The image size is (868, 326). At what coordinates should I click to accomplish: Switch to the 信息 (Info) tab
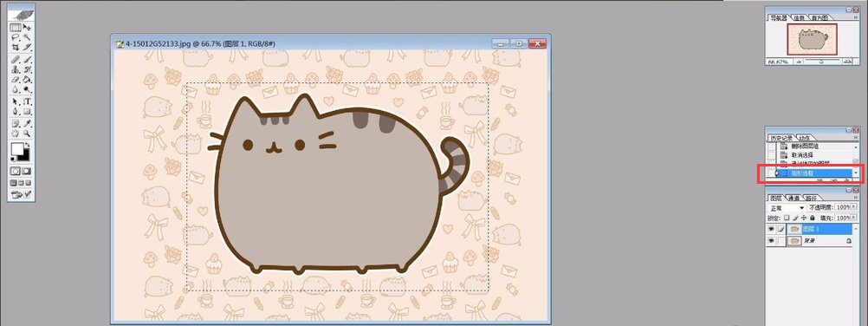799,17
